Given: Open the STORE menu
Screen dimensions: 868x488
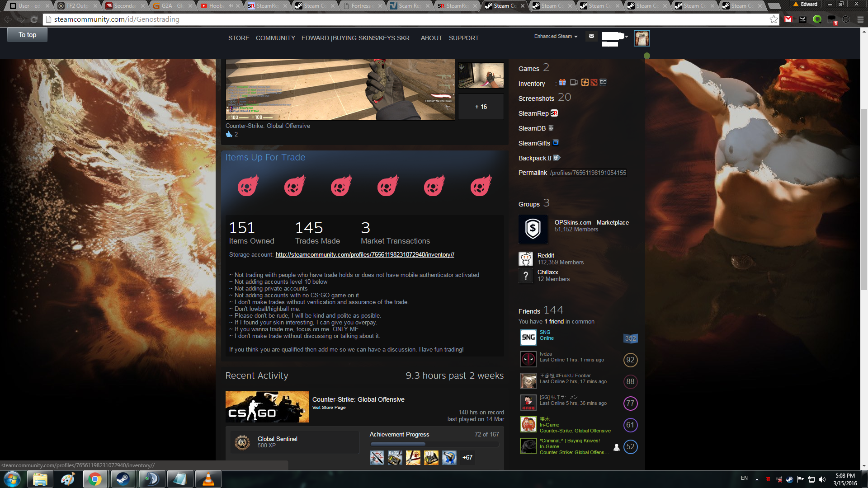Looking at the screenshot, I should (x=239, y=38).
